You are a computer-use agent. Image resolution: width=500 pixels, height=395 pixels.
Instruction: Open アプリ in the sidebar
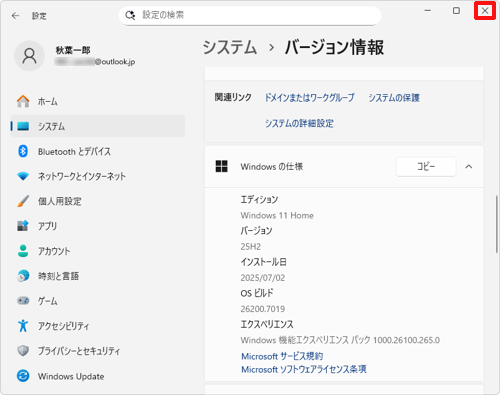(x=98, y=226)
